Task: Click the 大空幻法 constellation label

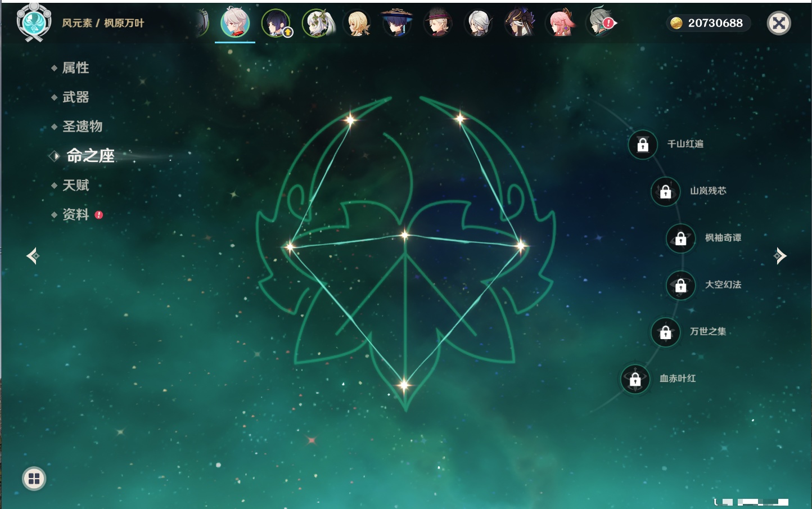Action: point(723,285)
